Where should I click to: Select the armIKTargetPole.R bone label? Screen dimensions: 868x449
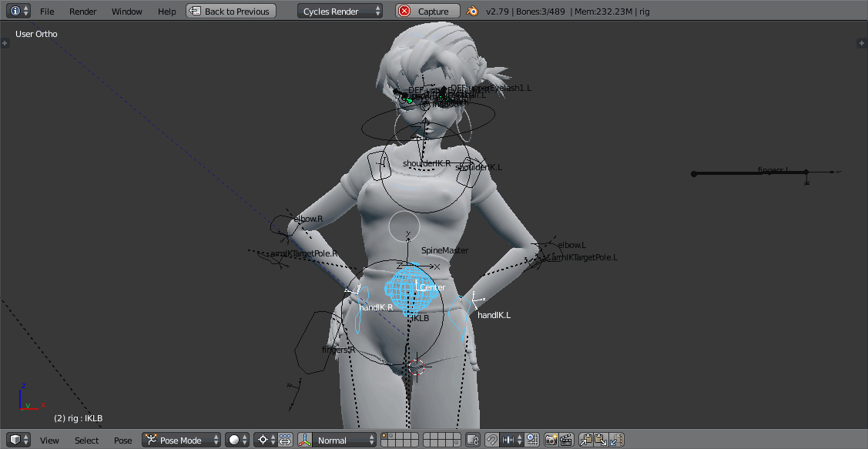click(x=304, y=253)
